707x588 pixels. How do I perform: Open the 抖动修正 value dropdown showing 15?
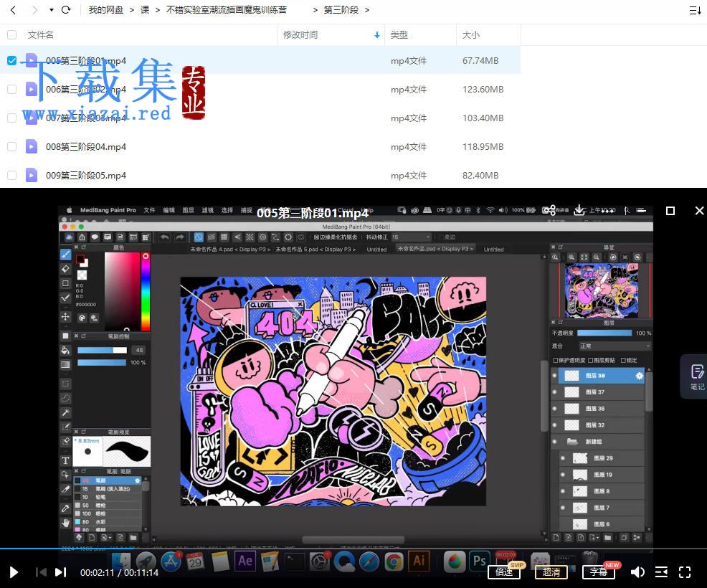coord(411,237)
